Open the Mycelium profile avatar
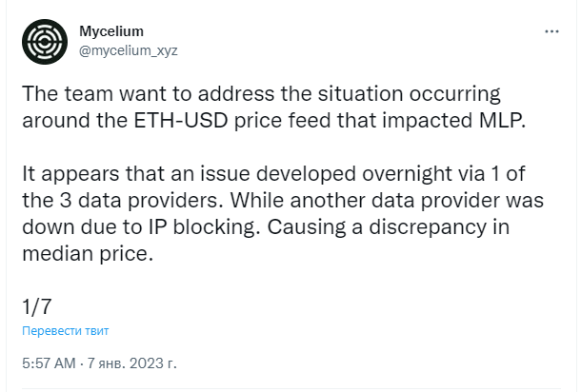This screenshot has width=581, height=392. [45, 42]
